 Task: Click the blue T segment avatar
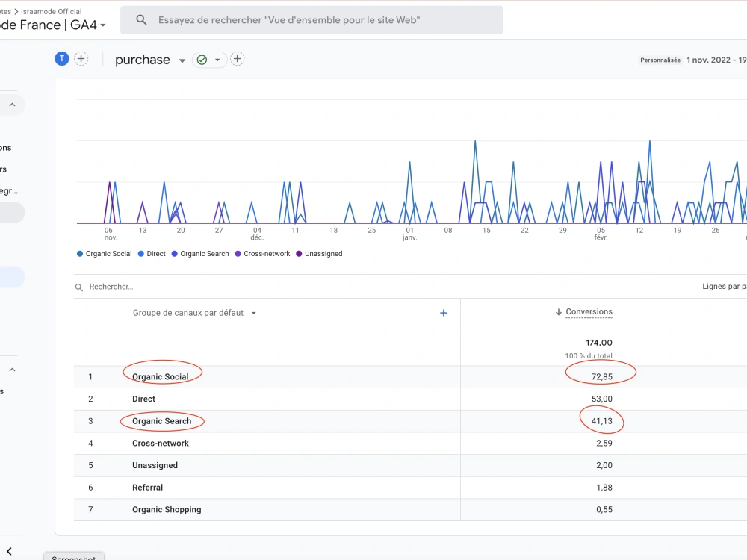[62, 59]
